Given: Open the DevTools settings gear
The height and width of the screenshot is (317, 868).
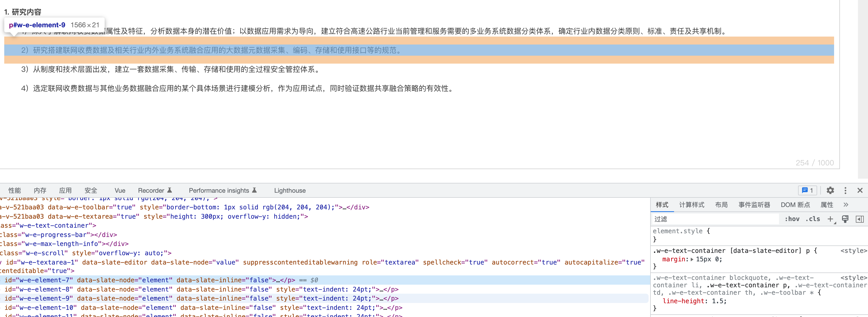Looking at the screenshot, I should pyautogui.click(x=830, y=191).
